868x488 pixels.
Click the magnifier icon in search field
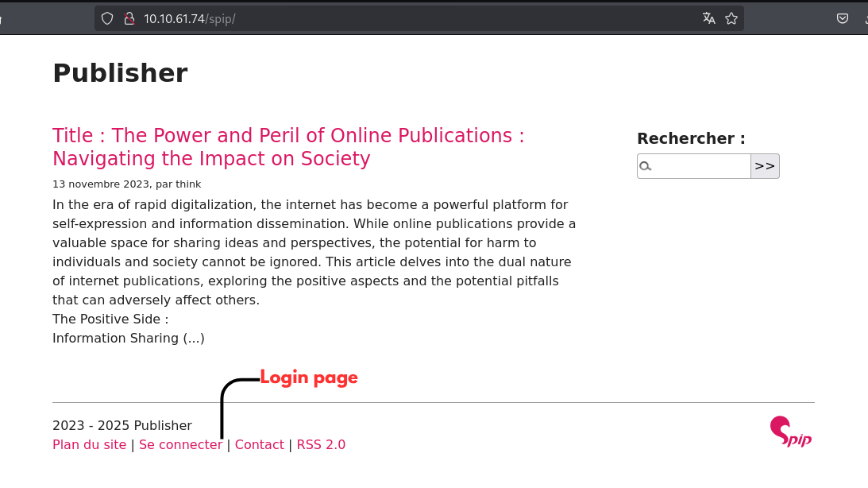[x=646, y=166]
